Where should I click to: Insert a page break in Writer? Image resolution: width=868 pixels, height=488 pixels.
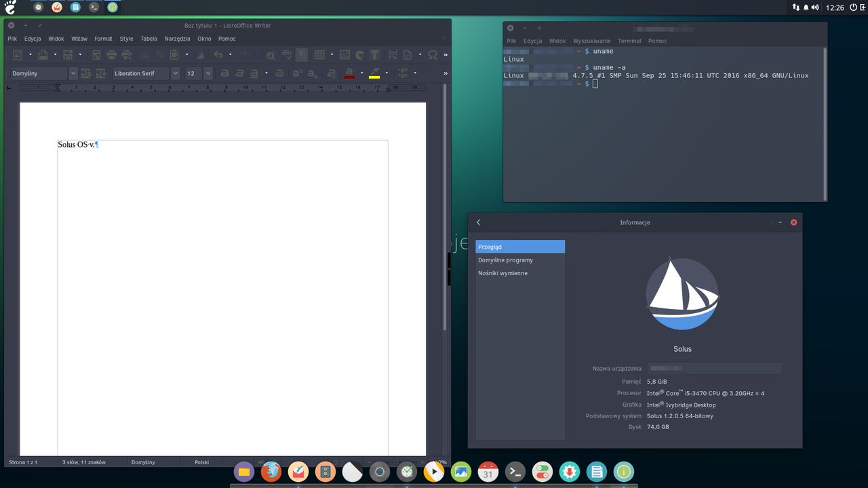tap(393, 54)
